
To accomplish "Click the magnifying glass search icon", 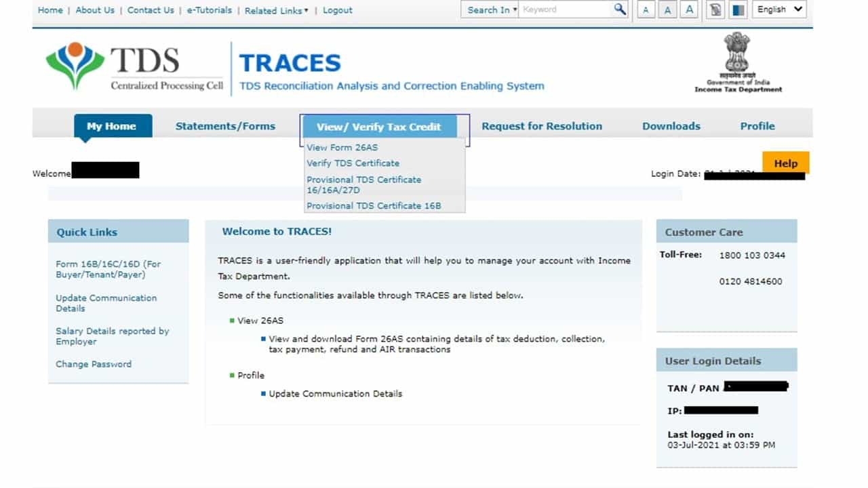I will [620, 9].
